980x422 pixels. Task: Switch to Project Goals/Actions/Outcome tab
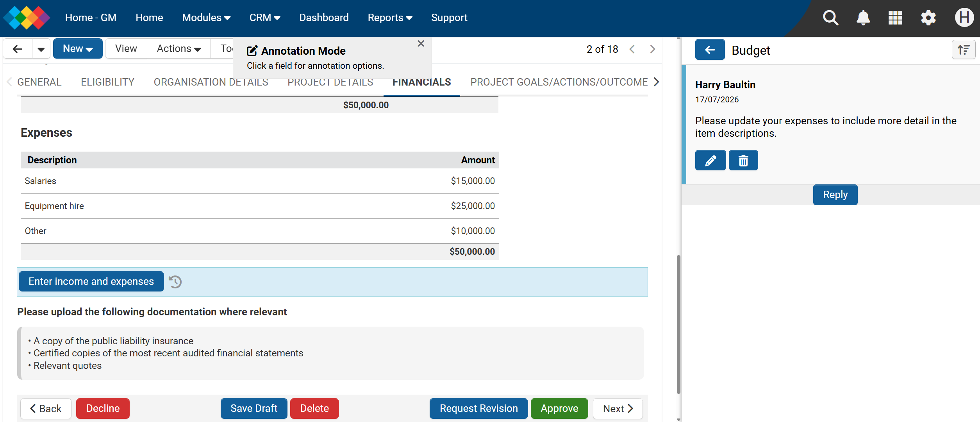point(559,82)
